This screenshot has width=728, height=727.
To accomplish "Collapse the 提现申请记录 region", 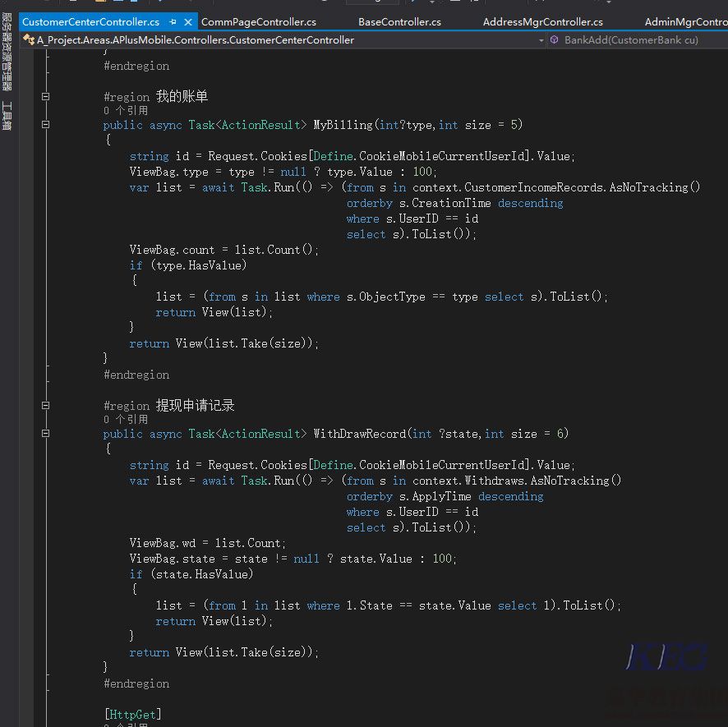I will pos(45,405).
